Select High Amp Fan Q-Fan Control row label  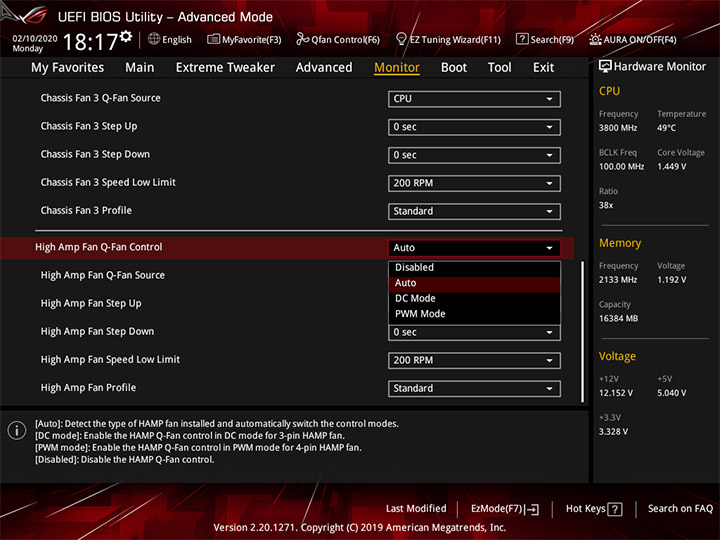click(99, 247)
